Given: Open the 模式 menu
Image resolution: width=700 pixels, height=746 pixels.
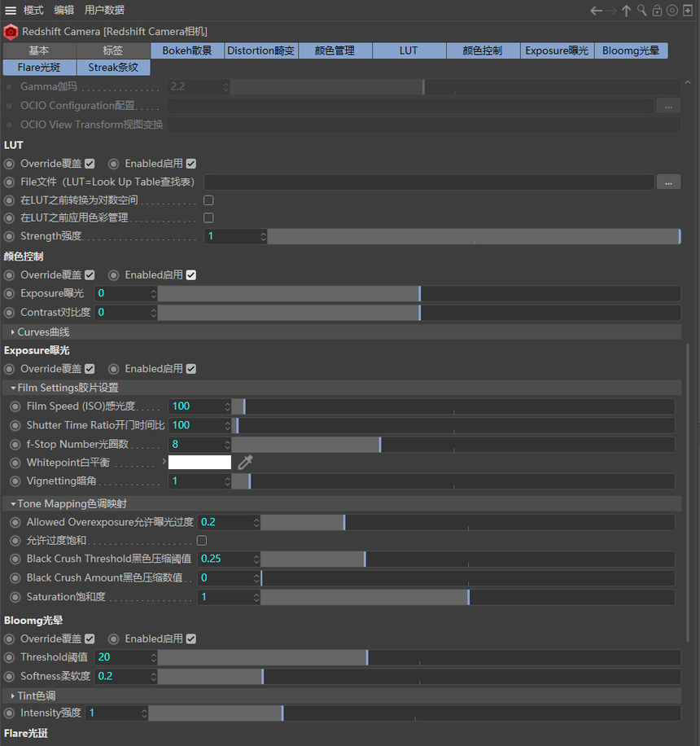Looking at the screenshot, I should click(33, 11).
